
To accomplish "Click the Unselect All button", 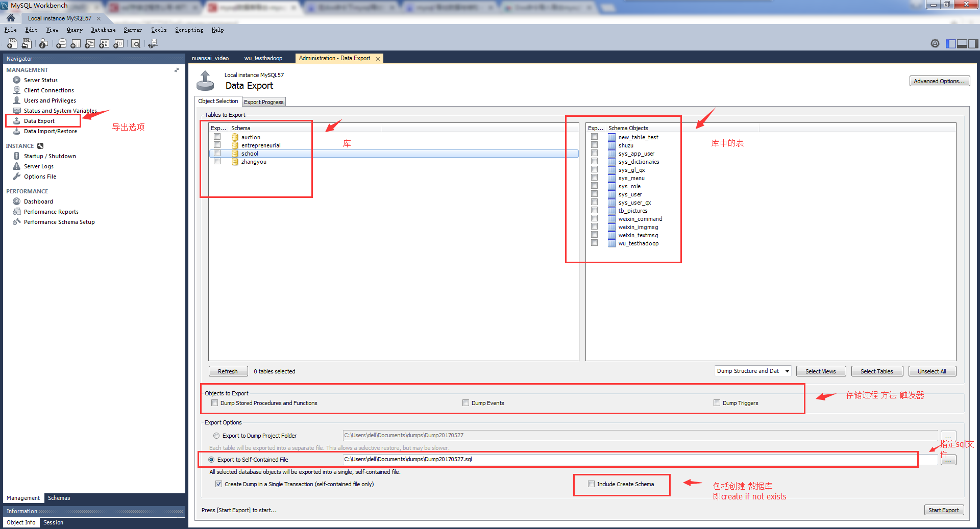I will point(932,371).
